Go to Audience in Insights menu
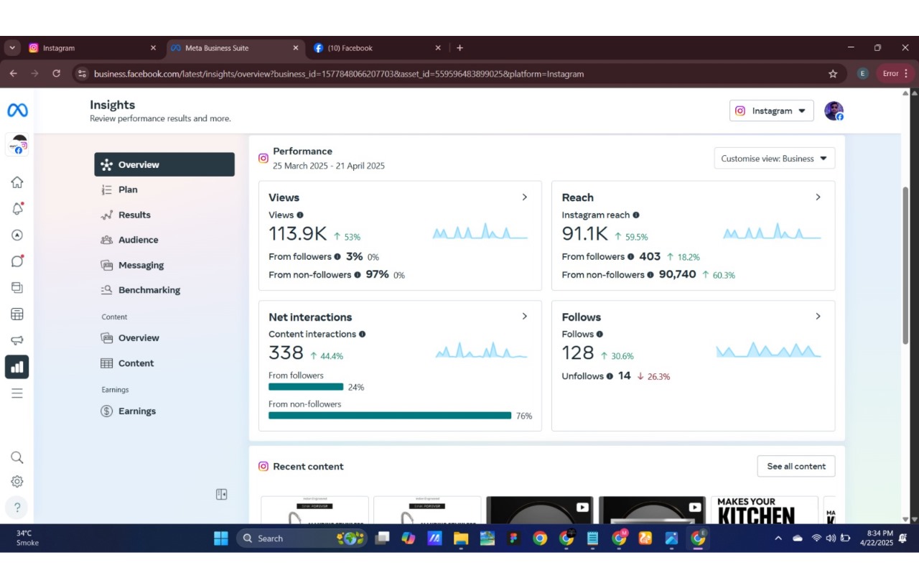Image resolution: width=919 pixels, height=588 pixels. [x=138, y=240]
